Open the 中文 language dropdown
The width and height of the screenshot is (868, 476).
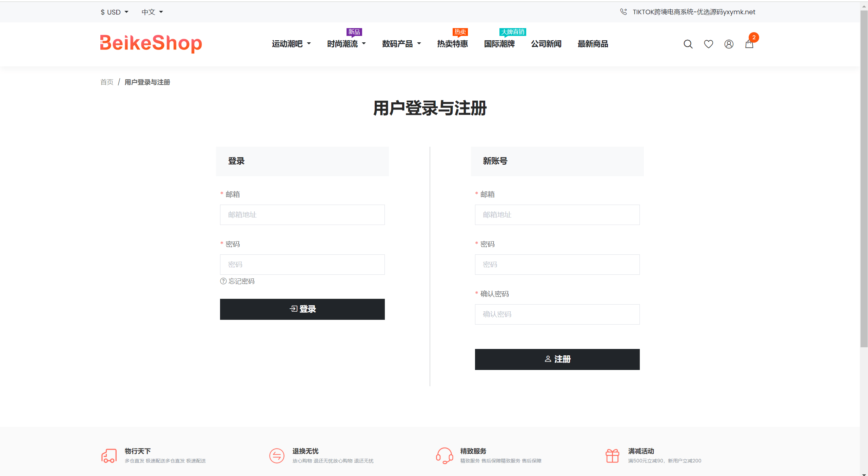click(152, 12)
